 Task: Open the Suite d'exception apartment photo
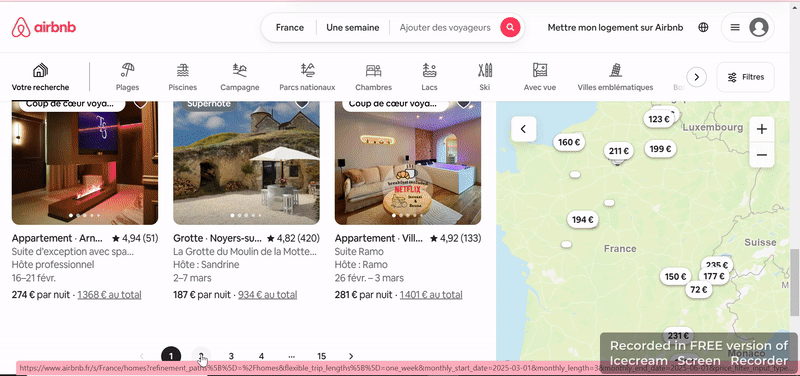click(85, 163)
